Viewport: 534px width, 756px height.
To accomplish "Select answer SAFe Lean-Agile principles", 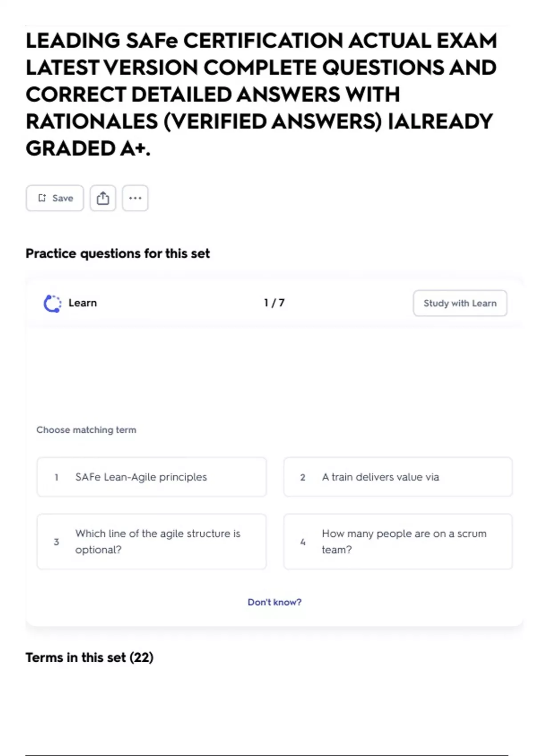I will point(152,477).
